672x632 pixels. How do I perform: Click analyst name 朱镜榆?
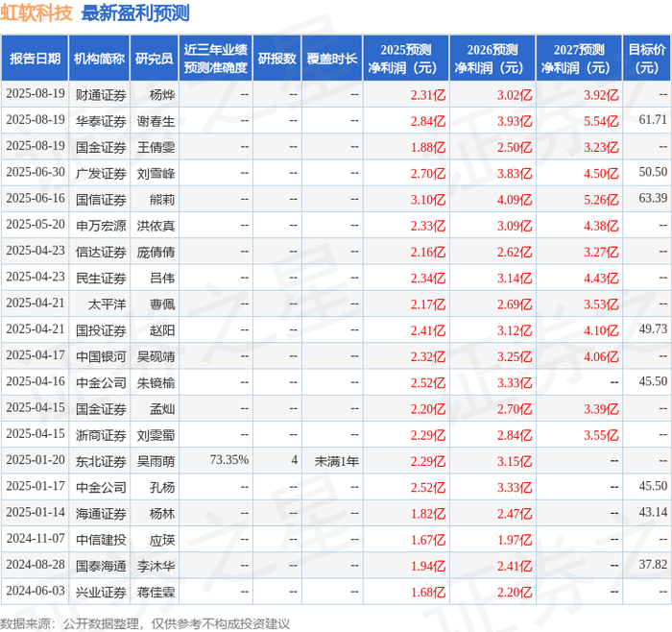[x=156, y=382]
